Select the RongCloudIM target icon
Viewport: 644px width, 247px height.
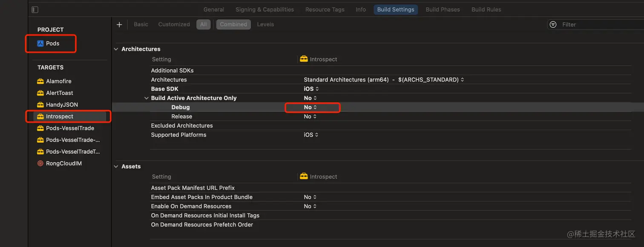click(x=40, y=163)
